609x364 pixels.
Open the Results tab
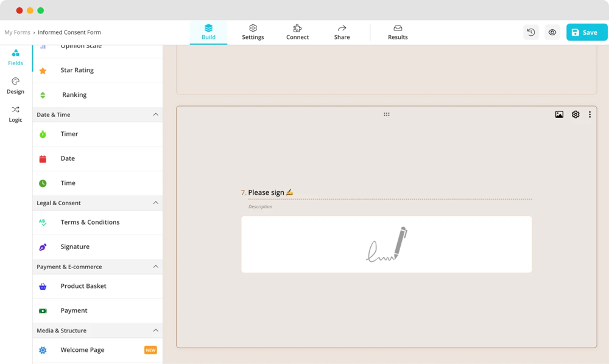398,32
